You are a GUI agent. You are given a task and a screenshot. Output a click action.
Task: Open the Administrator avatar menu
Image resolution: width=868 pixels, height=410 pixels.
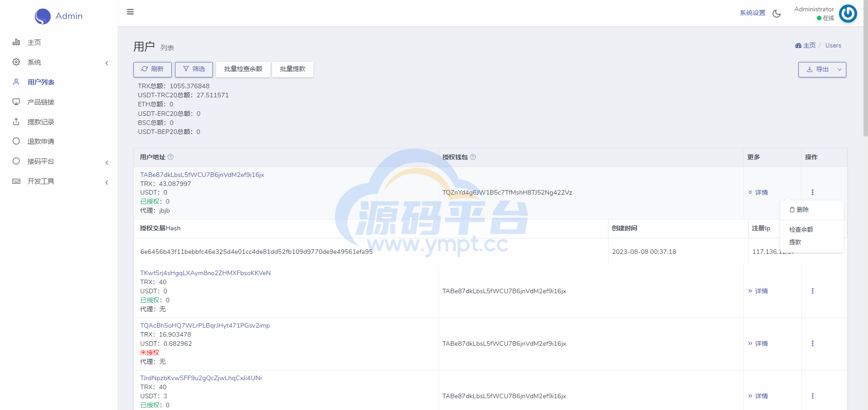[848, 14]
